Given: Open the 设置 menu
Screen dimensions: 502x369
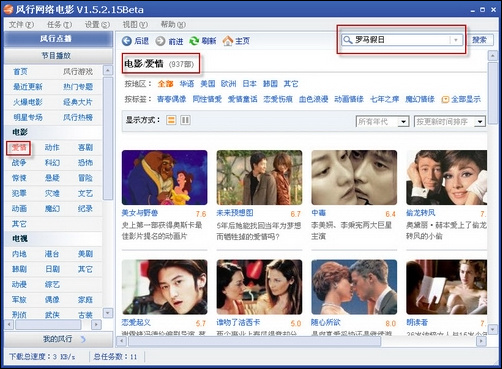Looking at the screenshot, I should click(x=97, y=25).
